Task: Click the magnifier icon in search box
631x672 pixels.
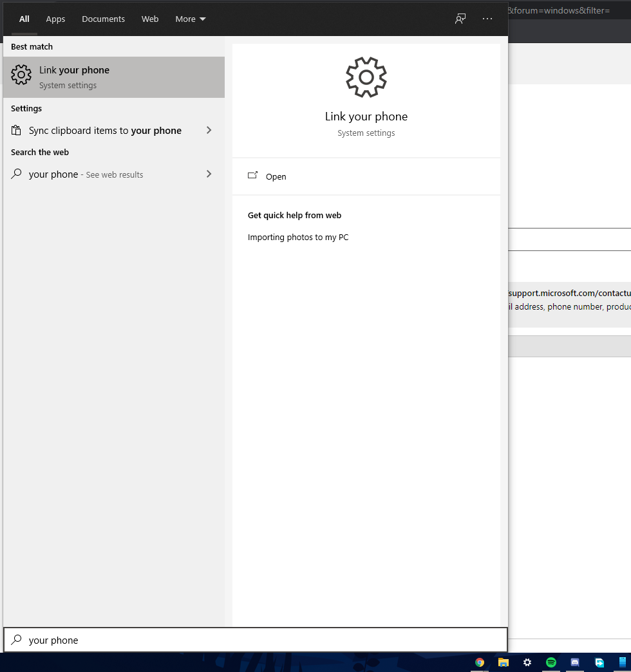Action: tap(16, 640)
